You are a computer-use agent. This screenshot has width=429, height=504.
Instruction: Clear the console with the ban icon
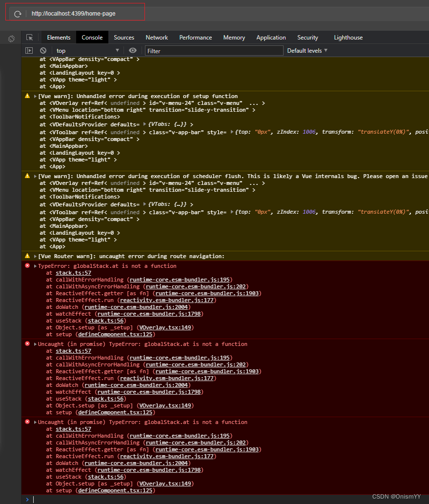click(x=43, y=50)
